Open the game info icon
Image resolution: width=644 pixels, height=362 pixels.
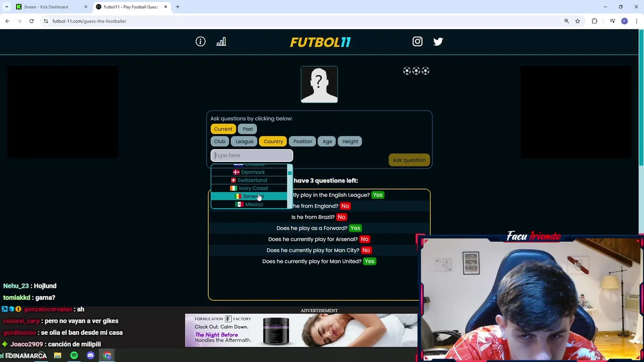click(x=200, y=42)
